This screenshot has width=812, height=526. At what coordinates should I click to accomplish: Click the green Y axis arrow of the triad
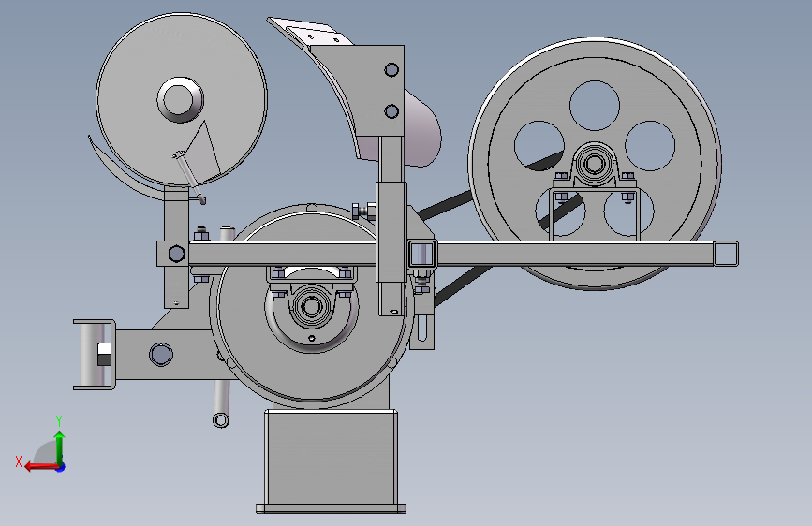click(60, 446)
